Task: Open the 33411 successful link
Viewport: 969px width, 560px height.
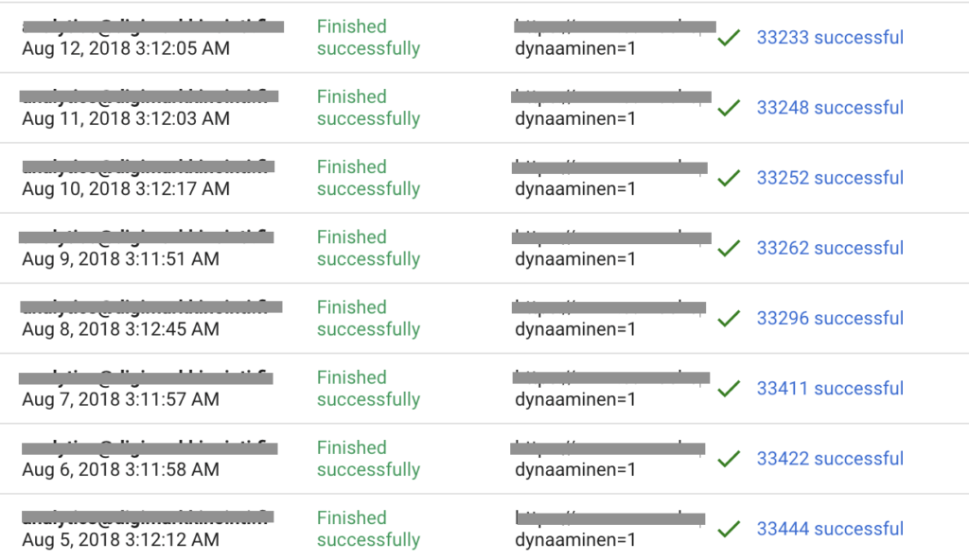Action: (x=830, y=388)
